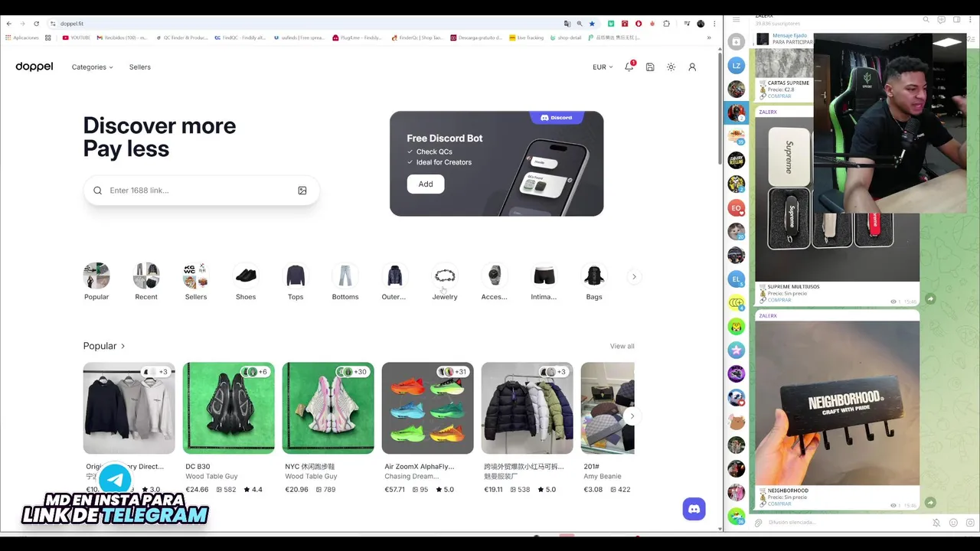980x551 pixels.
Task: Open the YOUTUBE bookmark
Action: [x=77, y=37]
